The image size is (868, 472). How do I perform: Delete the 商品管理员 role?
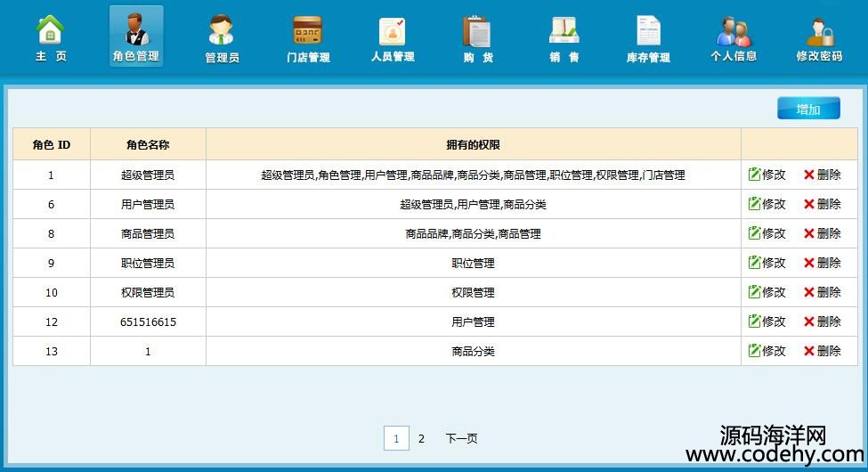pos(822,233)
